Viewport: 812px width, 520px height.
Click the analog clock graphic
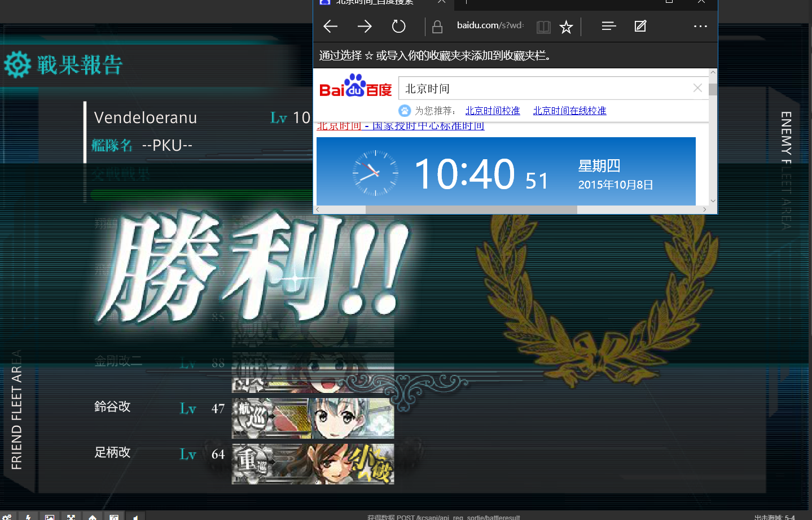(x=375, y=173)
